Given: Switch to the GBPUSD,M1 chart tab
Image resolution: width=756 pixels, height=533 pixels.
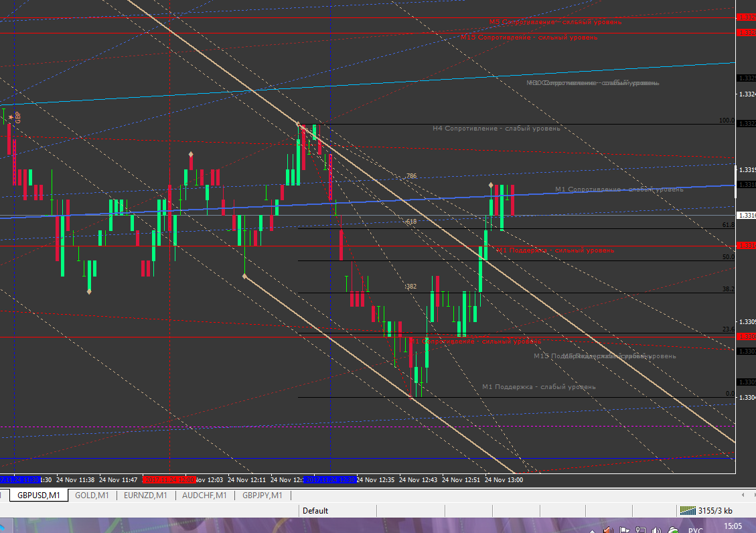Looking at the screenshot, I should (39, 496).
